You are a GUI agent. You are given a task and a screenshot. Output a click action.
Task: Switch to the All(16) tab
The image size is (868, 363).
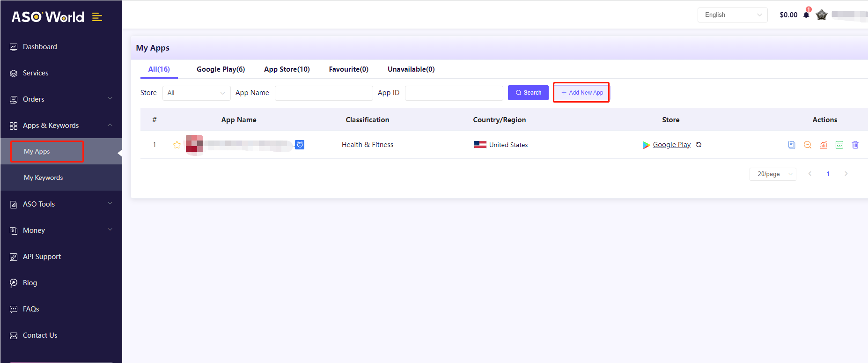pyautogui.click(x=159, y=69)
